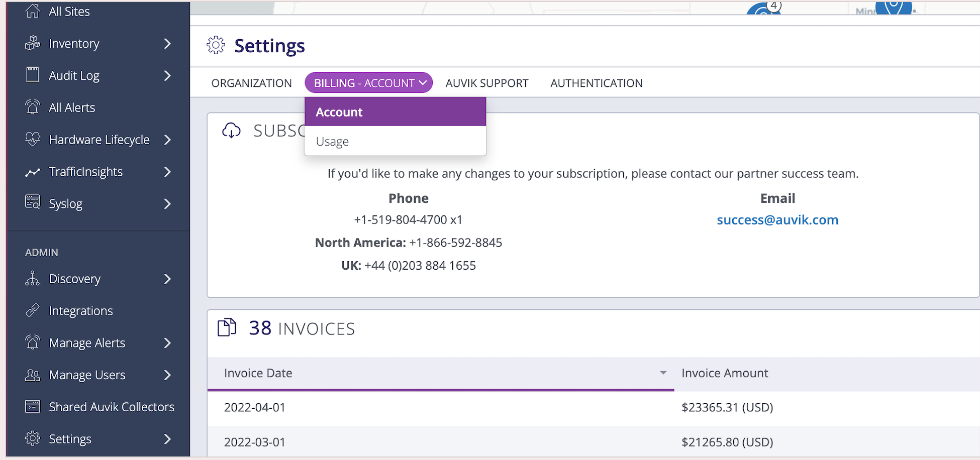The height and width of the screenshot is (460, 980).
Task: Expand the Manage Users submenu chevron
Action: tap(167, 375)
